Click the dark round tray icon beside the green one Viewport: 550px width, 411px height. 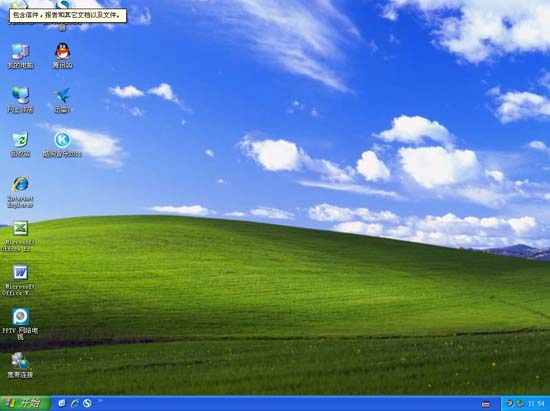pyautogui.click(x=510, y=404)
